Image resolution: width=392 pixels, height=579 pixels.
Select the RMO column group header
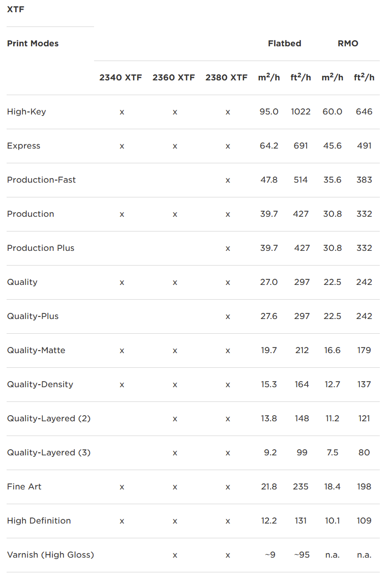pyautogui.click(x=348, y=43)
